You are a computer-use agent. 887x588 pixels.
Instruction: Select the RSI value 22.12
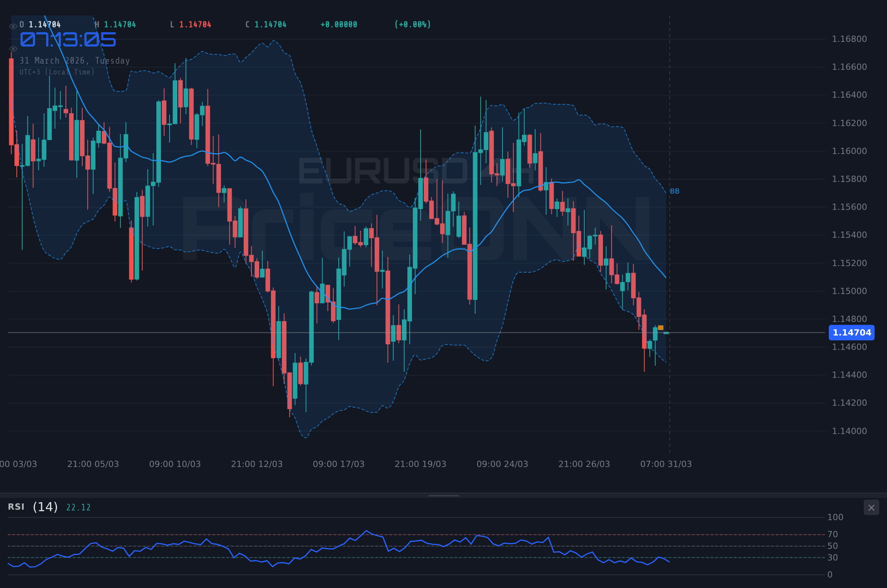pyautogui.click(x=78, y=507)
